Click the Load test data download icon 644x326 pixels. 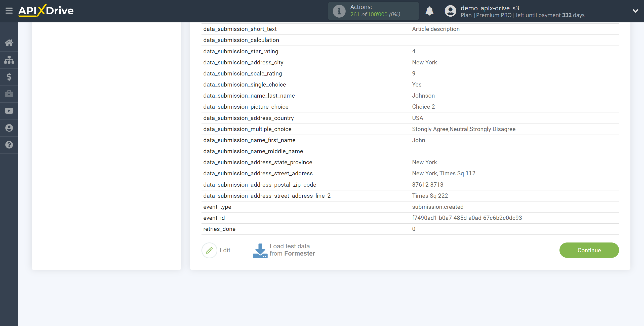click(260, 251)
